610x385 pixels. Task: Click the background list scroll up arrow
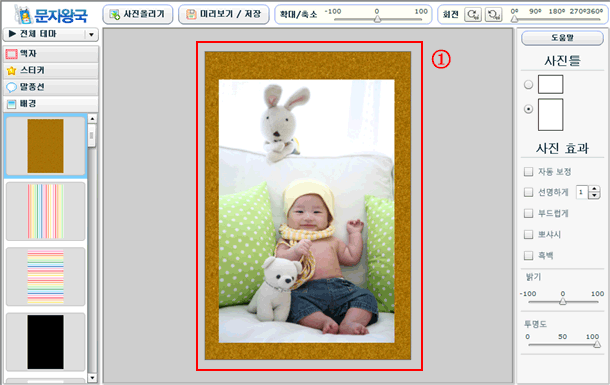coord(92,119)
